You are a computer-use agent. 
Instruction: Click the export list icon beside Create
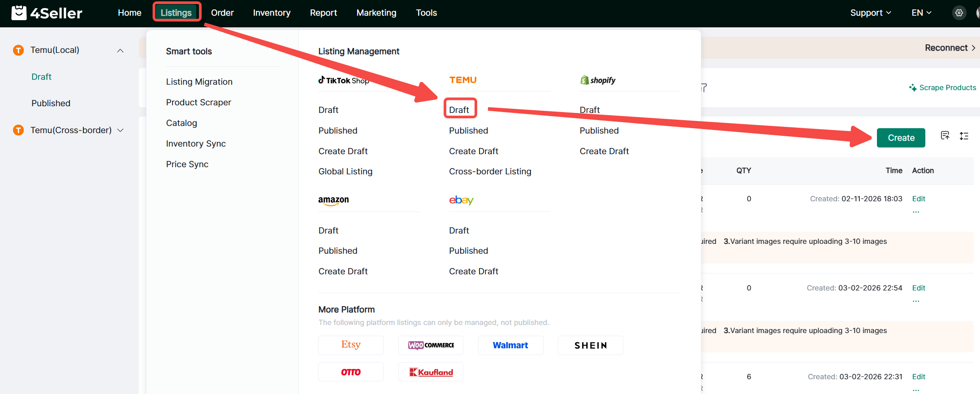tap(945, 136)
